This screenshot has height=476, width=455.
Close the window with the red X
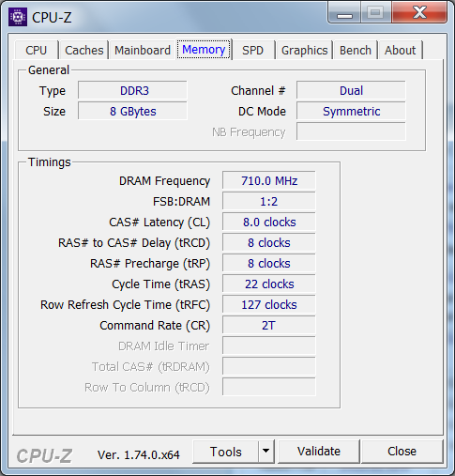[419, 13]
